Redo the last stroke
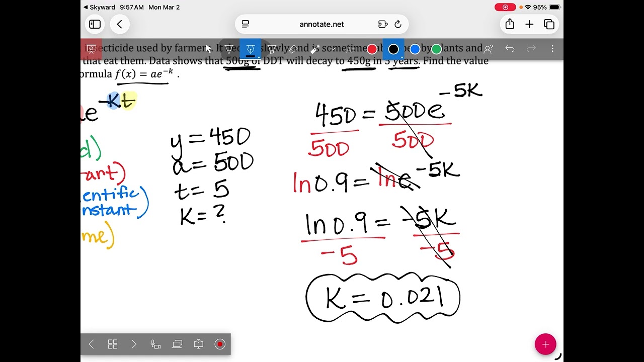The image size is (644, 362). tap(531, 49)
